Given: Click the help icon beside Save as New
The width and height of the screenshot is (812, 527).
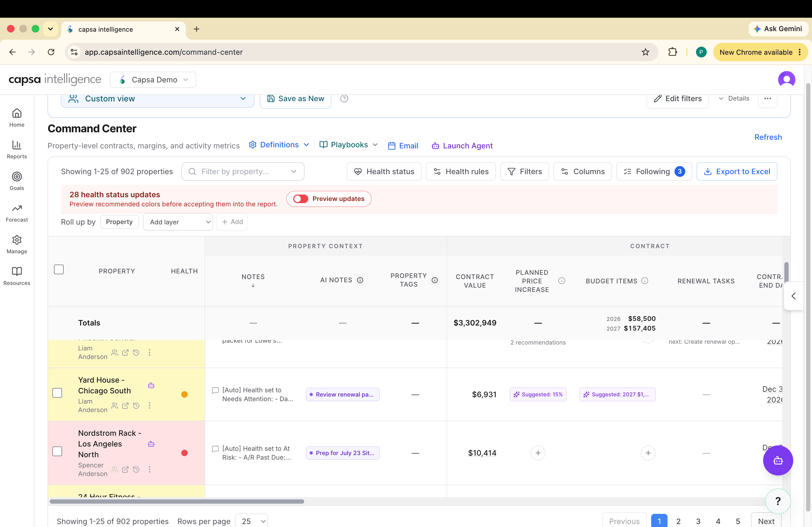Looking at the screenshot, I should point(344,98).
